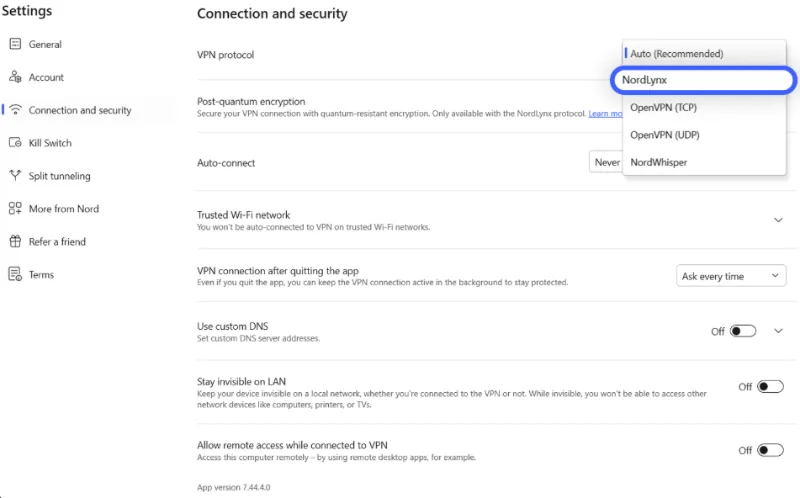Open the Ask every time dropdown
Screen dimensions: 800x498
(731, 276)
